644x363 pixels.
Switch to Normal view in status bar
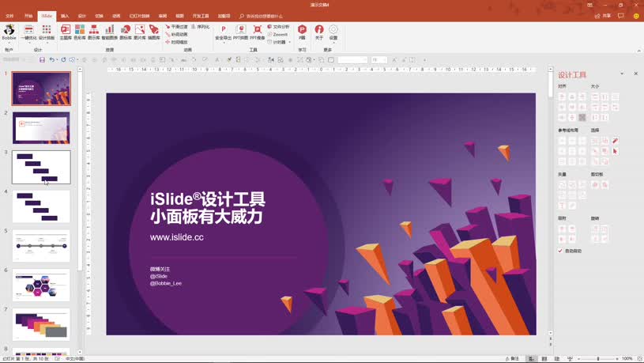click(532, 359)
